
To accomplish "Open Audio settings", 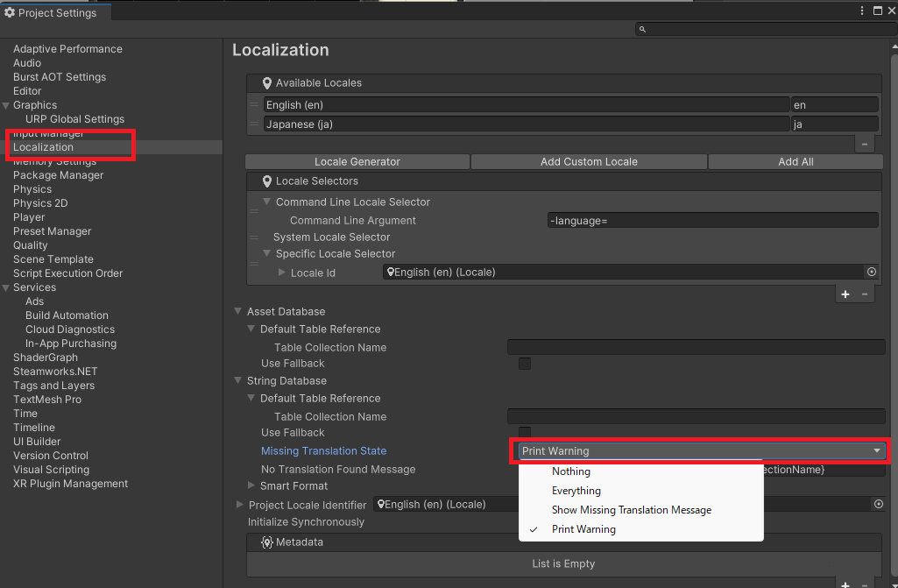I will [x=27, y=63].
